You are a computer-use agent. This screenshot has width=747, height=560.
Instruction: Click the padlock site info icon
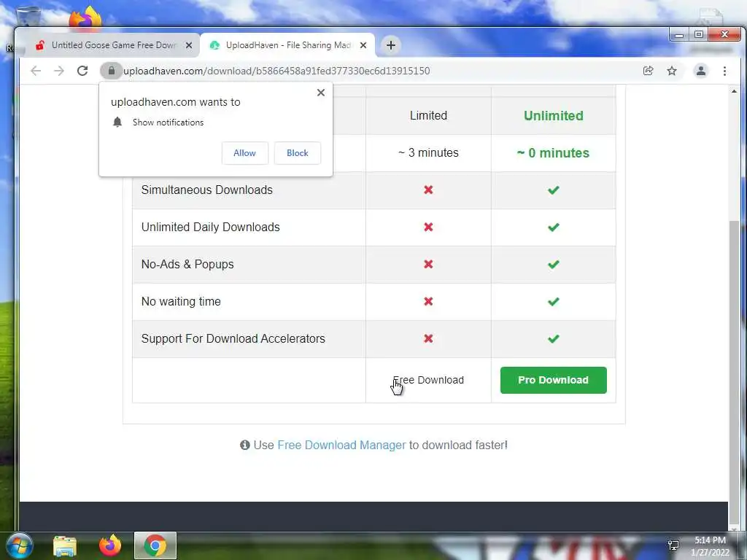tap(112, 71)
